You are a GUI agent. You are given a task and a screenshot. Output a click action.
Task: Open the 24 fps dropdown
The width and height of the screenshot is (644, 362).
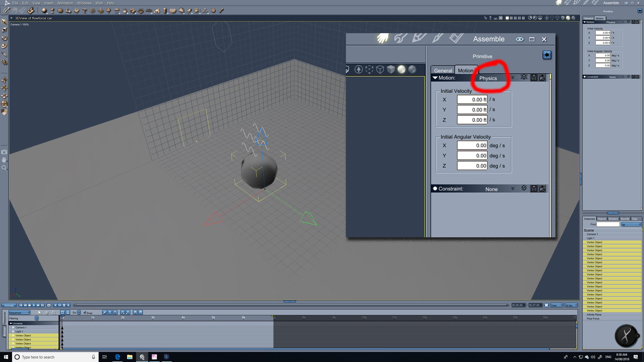[571, 305]
